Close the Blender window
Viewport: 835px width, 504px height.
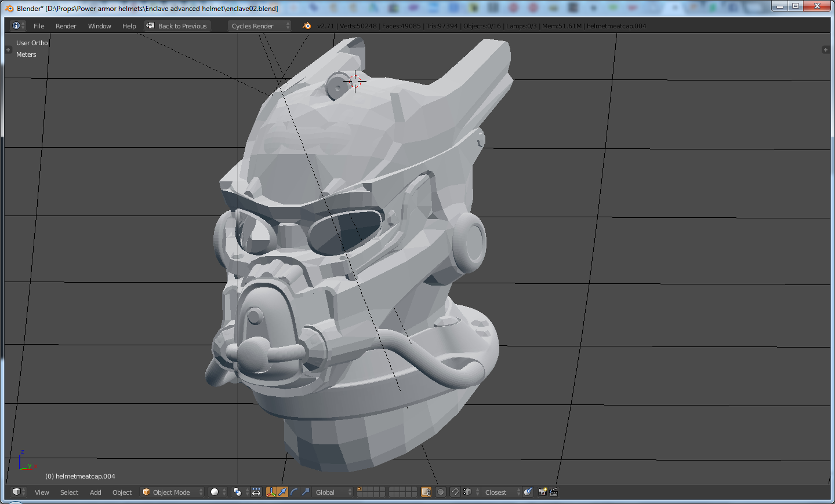817,6
